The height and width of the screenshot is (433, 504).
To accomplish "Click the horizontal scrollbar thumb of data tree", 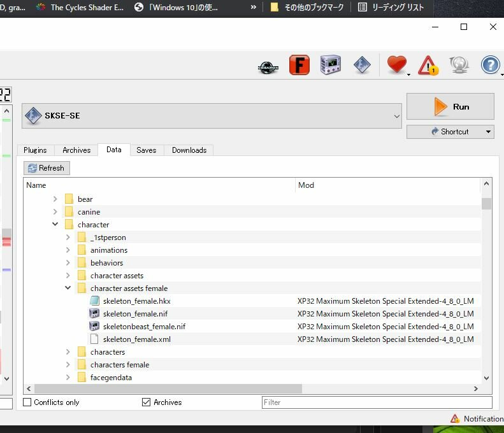I will pos(168,388).
